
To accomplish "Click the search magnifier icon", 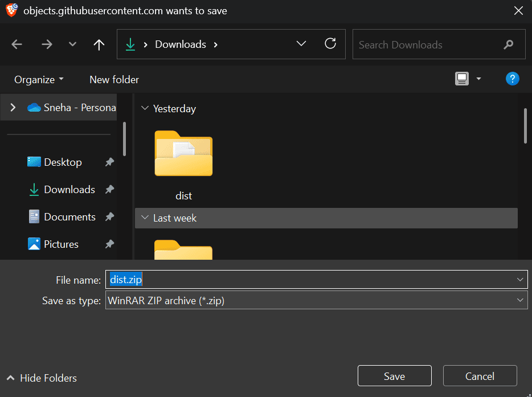I will 508,44.
